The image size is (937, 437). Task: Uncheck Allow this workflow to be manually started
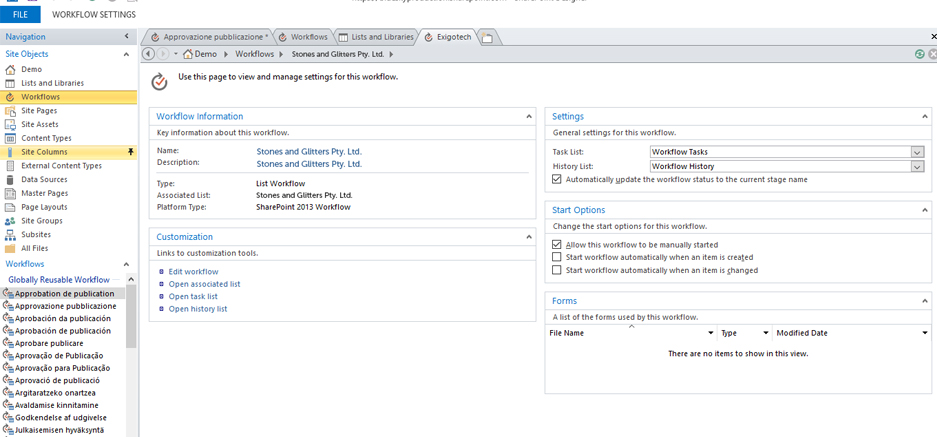coord(557,245)
